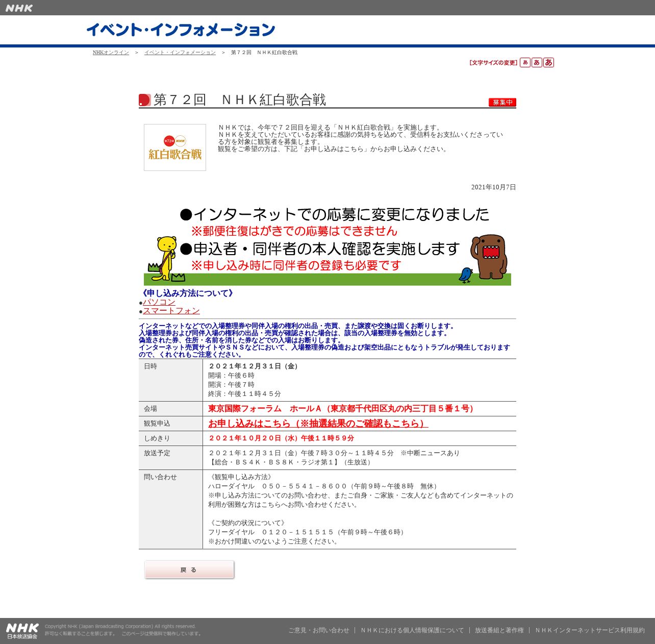Open the NHKオンライン breadcrumb link
This screenshot has height=644, width=655.
click(111, 53)
